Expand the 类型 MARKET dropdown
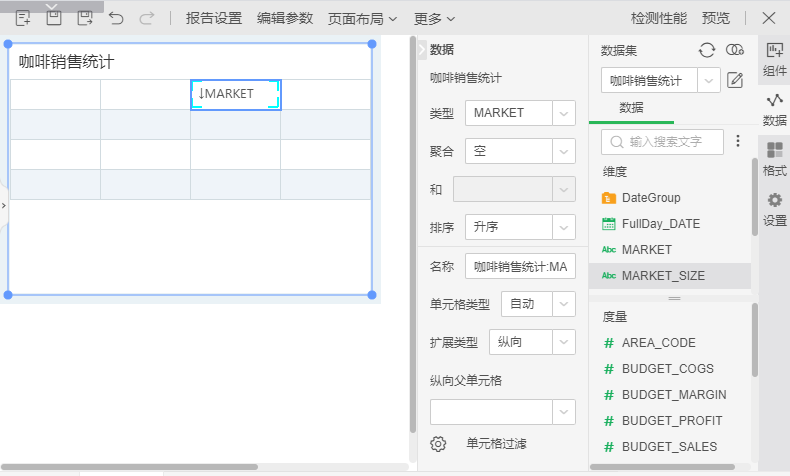The width and height of the screenshot is (790, 476). (564, 113)
